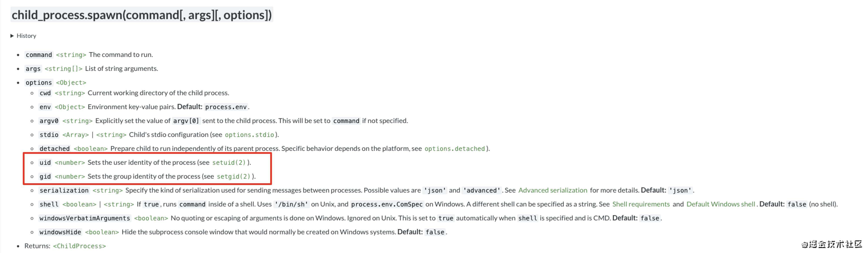Open the Default Windows shell link
The image size is (868, 253).
pyautogui.click(x=721, y=204)
